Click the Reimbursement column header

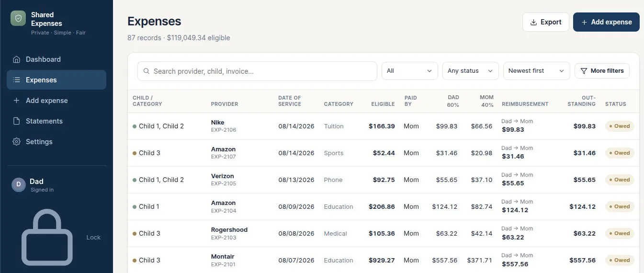[525, 104]
